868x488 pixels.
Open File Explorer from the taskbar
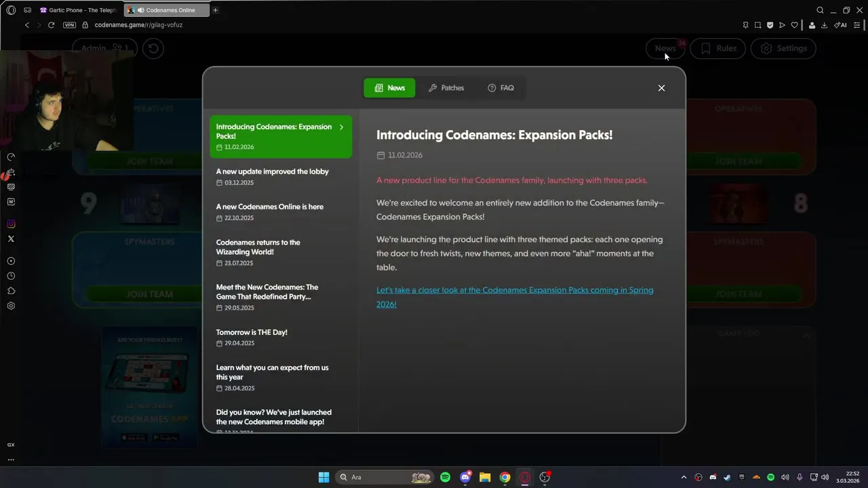pos(485,477)
